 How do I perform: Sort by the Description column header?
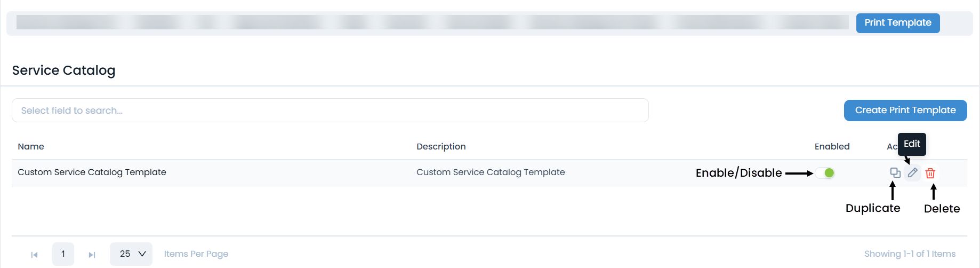tap(441, 147)
